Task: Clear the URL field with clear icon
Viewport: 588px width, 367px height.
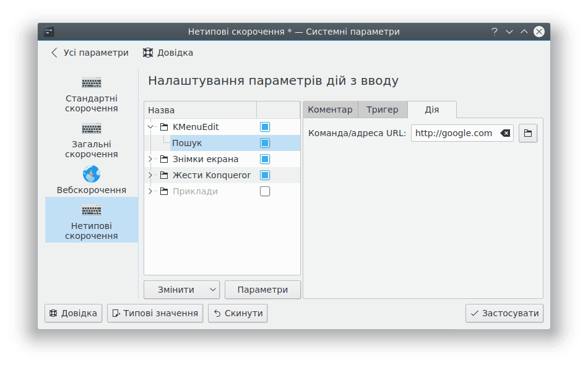Action: pyautogui.click(x=505, y=133)
